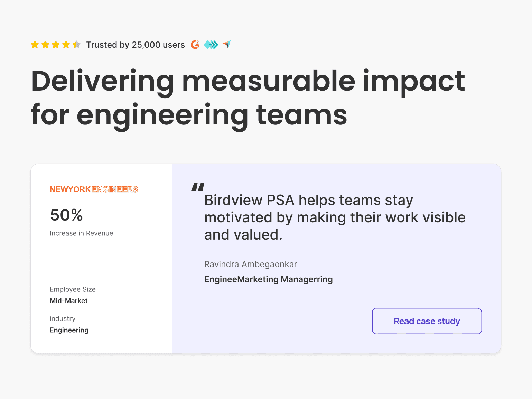Screen dimensions: 532x399
Task: Click the 'Engineering' industry value
Action: click(x=69, y=330)
